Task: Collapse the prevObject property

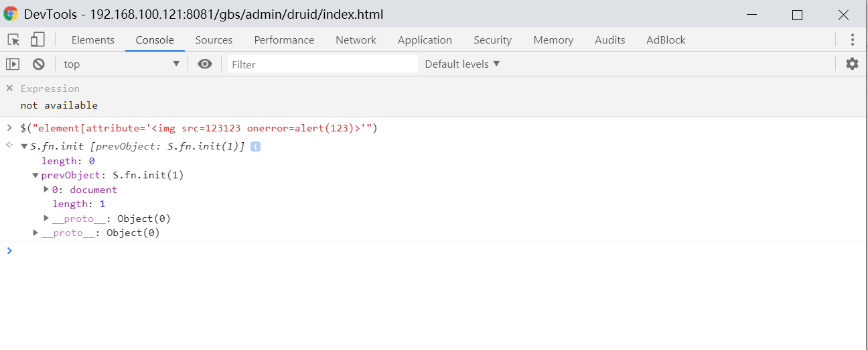Action: coord(35,175)
